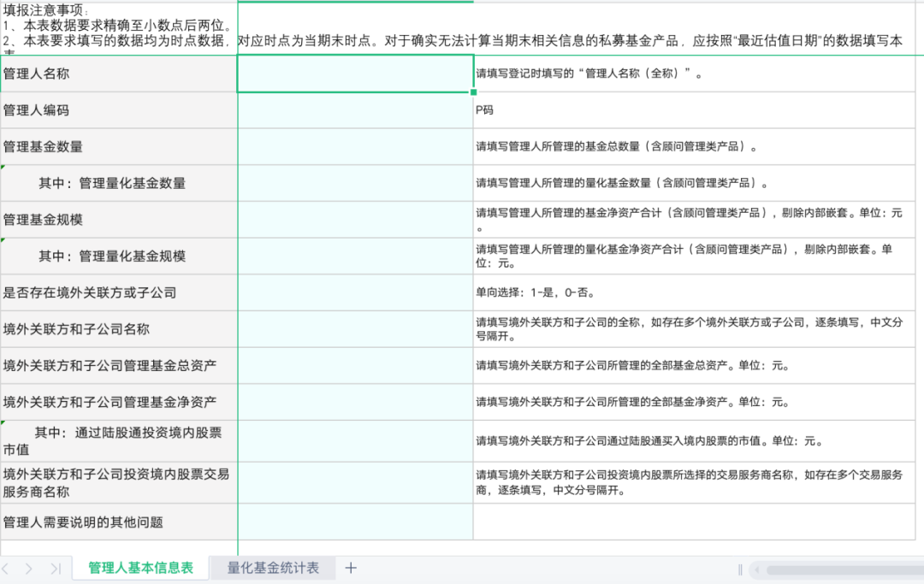Select the cell beside 是否存在境外关联方或子公司
Screen dimensions: 924x584
(x=353, y=292)
